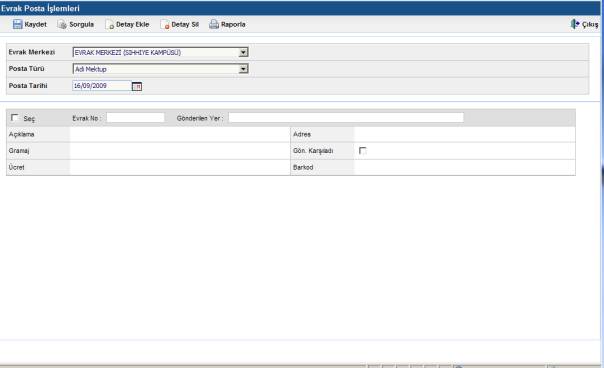Screen dimensions: 604x368
Task: Click the Gramaj value cell
Action: click(x=180, y=151)
